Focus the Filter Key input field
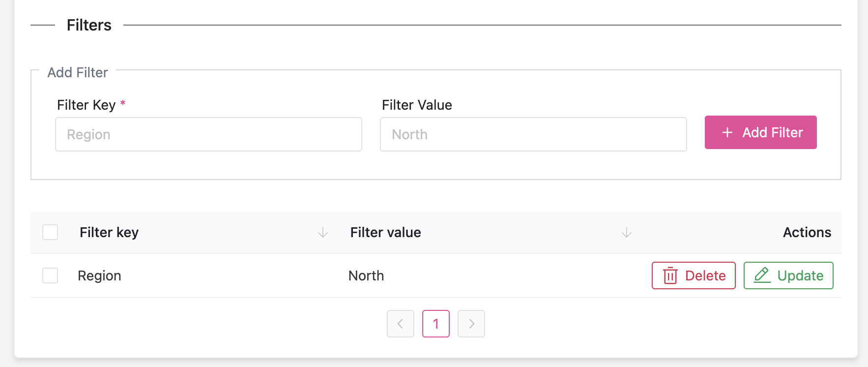Image resolution: width=868 pixels, height=367 pixels. coord(208,134)
